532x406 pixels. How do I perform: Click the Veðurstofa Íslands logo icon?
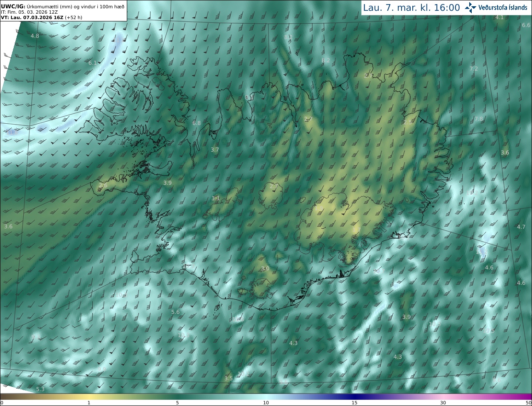470,7
